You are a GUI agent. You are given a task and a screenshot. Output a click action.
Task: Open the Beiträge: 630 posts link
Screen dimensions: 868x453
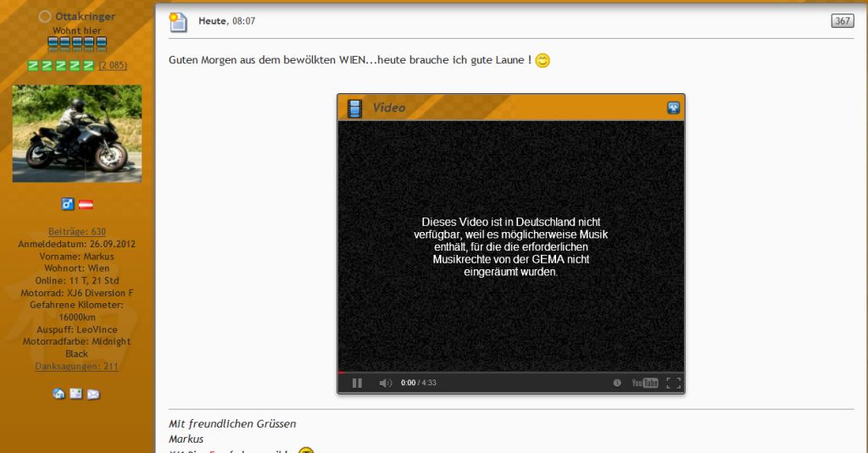tap(77, 231)
